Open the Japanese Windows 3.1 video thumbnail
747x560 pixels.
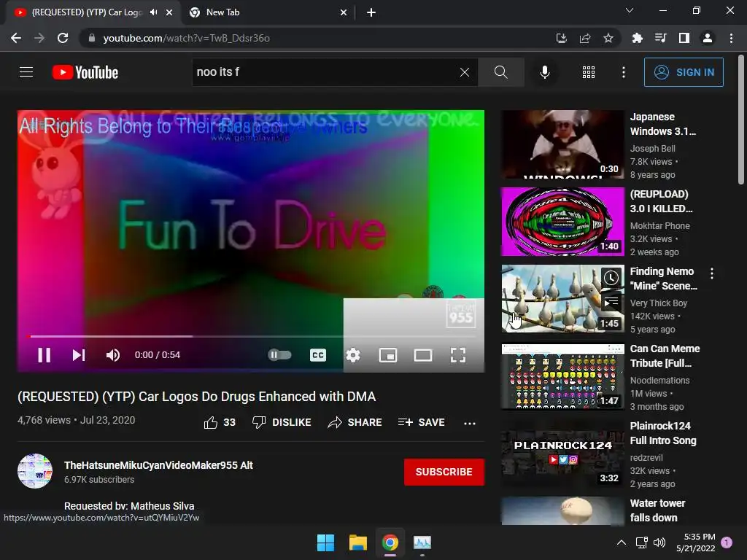[562, 144]
